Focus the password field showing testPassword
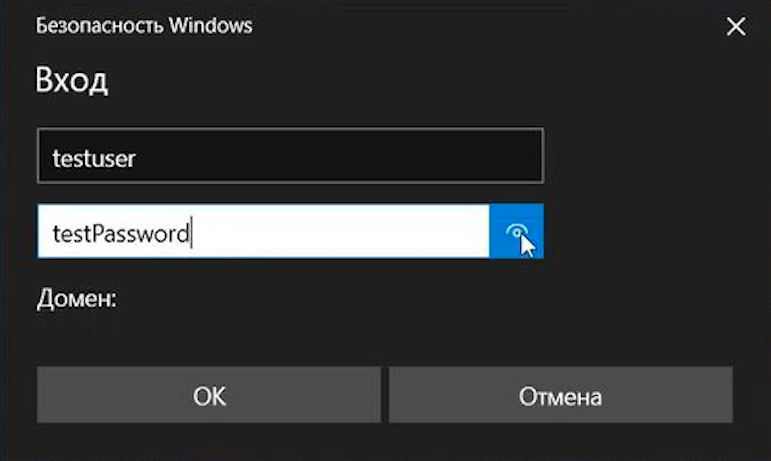 tap(263, 232)
